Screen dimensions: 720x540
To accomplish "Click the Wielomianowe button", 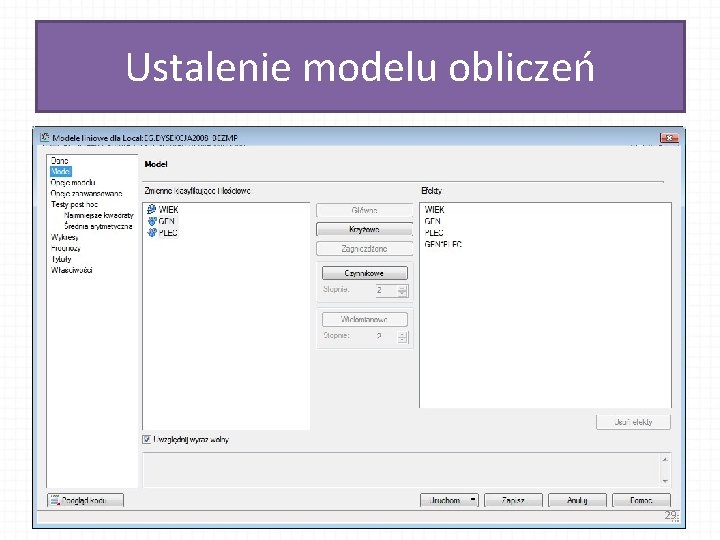I will tap(365, 319).
